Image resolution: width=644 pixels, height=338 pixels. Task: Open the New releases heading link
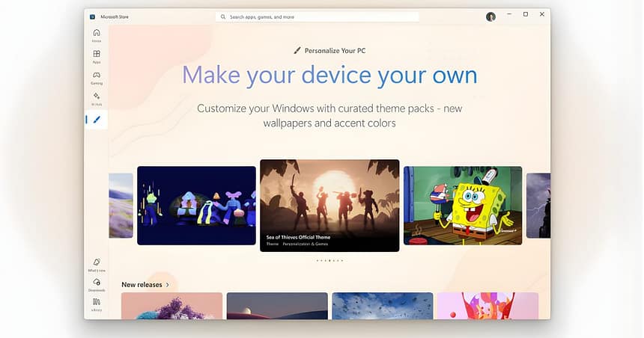(x=142, y=285)
